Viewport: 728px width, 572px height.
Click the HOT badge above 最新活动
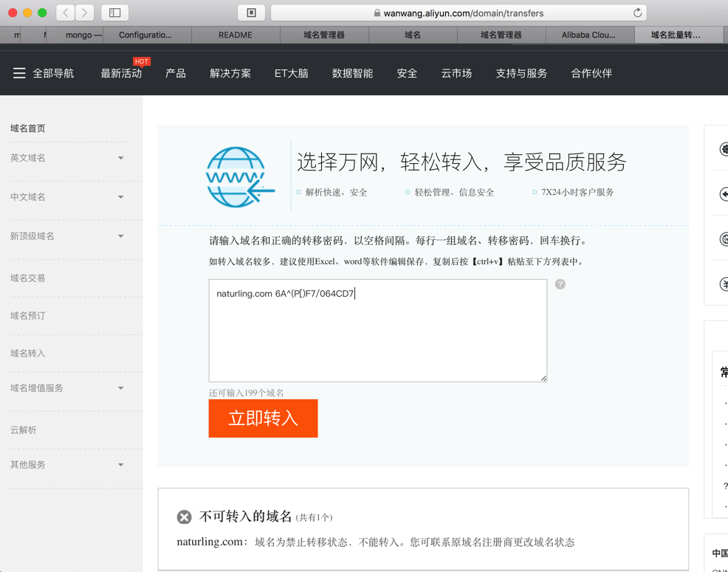(141, 61)
